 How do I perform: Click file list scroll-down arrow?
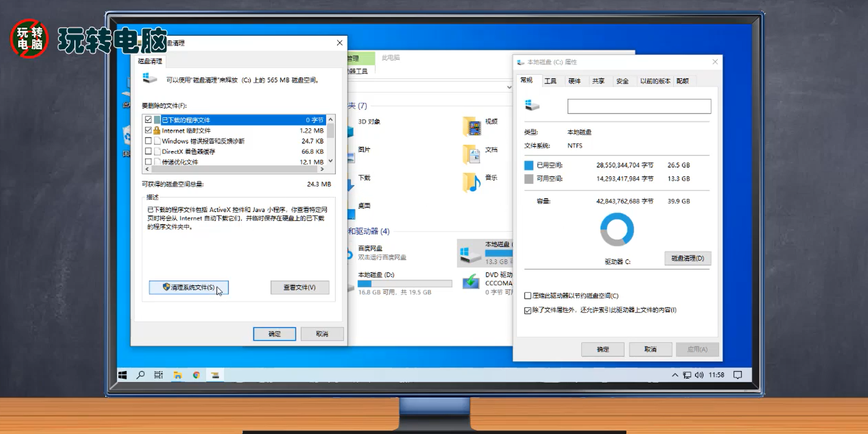point(330,161)
